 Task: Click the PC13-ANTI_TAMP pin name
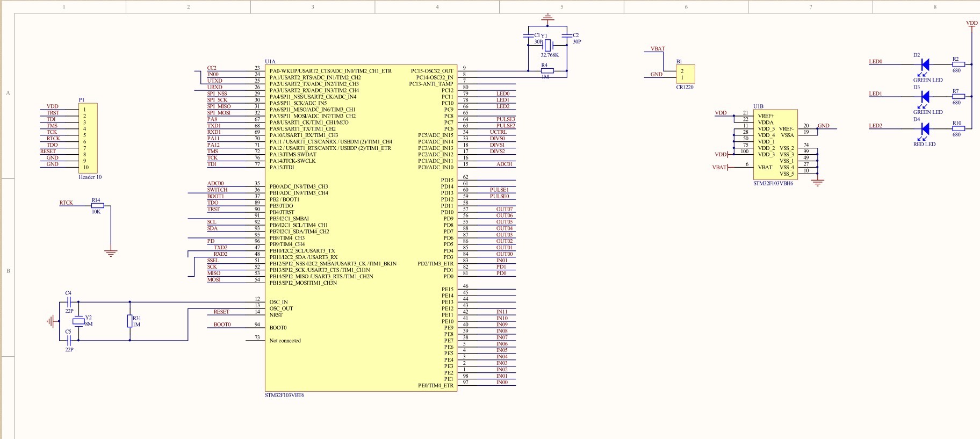click(431, 84)
